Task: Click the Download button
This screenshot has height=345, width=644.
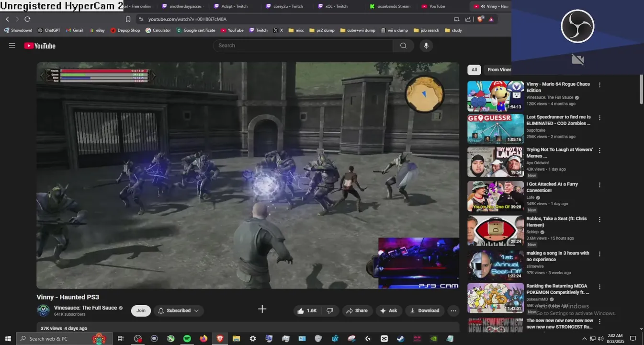Action: point(425,310)
